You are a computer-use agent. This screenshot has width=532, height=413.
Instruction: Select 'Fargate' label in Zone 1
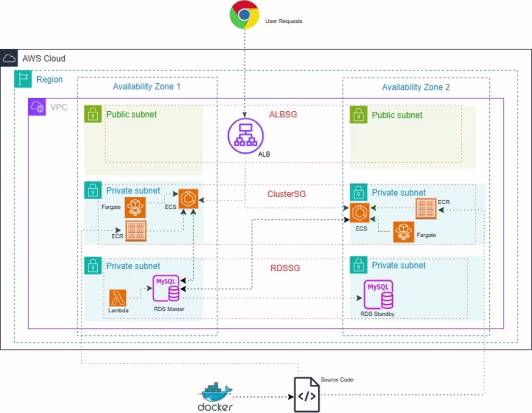point(111,207)
